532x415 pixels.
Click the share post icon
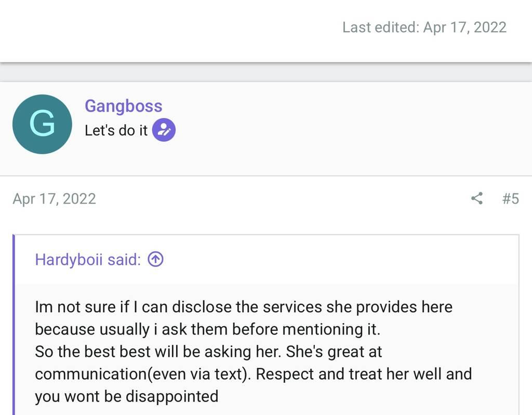pos(476,198)
